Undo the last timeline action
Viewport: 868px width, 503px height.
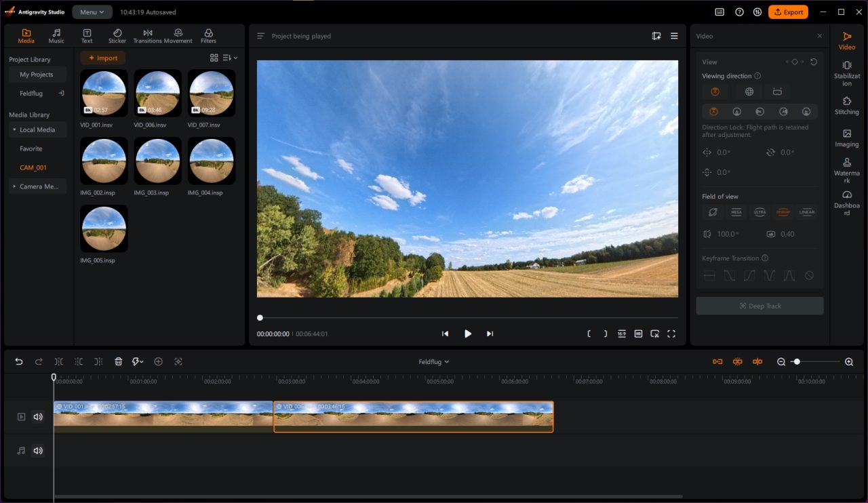pos(19,361)
